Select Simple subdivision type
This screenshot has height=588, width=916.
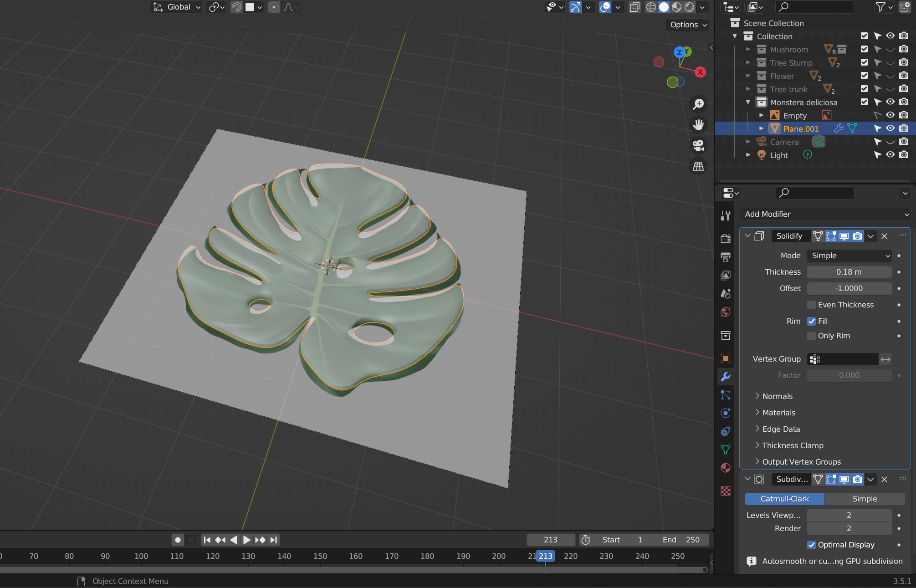pyautogui.click(x=864, y=499)
